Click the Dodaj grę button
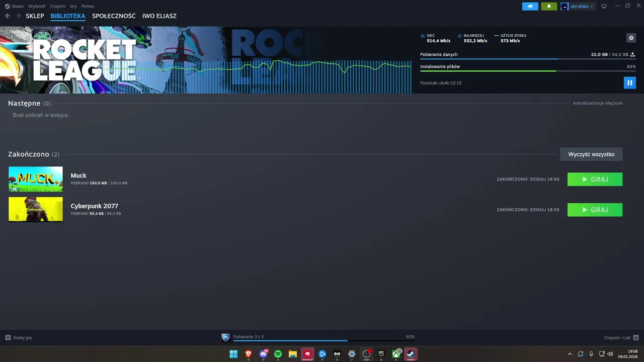The width and height of the screenshot is (644, 362). pos(19,338)
